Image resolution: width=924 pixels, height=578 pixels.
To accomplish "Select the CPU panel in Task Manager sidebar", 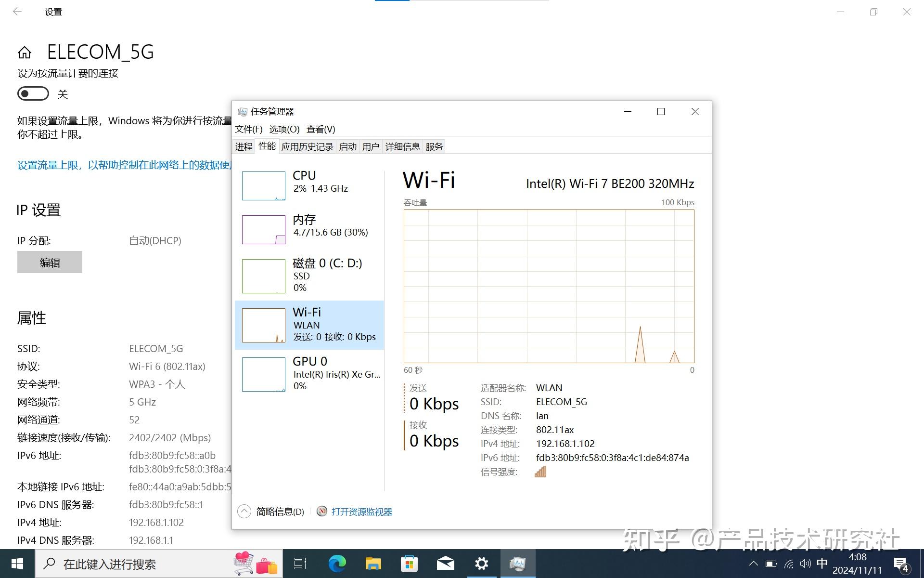I will pyautogui.click(x=310, y=185).
